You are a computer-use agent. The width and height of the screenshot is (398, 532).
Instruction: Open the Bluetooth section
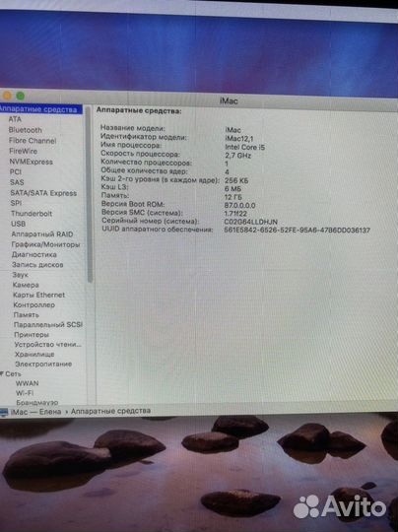(25, 130)
